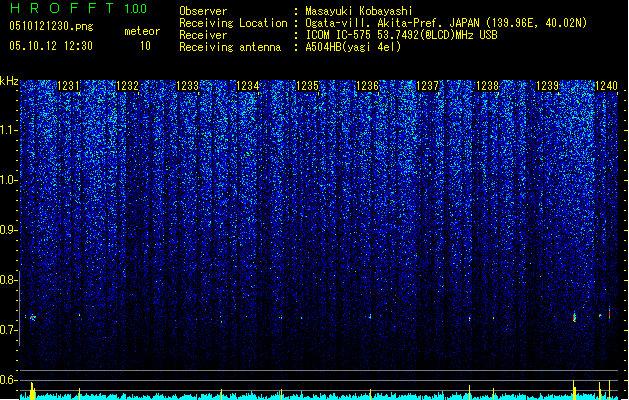Click the date stamp 05.10.12 12:30

pyautogui.click(x=51, y=46)
